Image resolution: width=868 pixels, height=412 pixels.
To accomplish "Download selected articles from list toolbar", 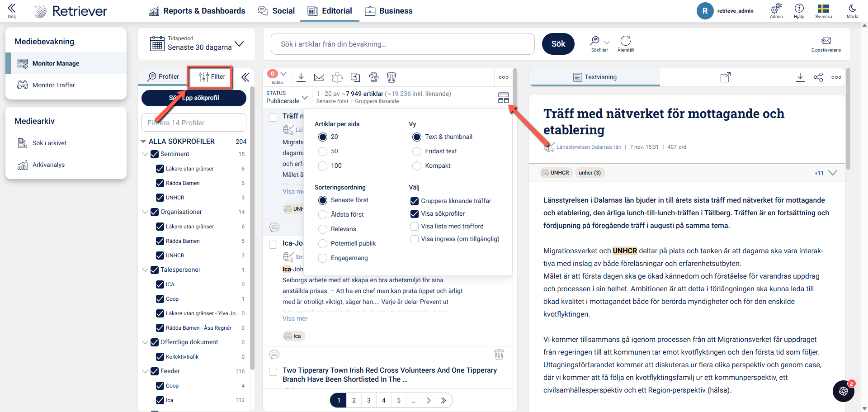I will tap(301, 77).
